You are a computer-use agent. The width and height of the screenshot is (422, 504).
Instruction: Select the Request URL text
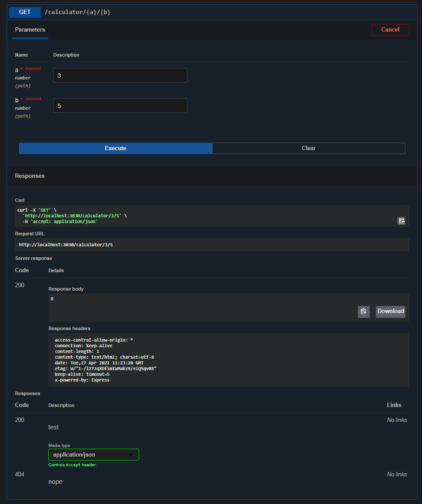coord(66,245)
